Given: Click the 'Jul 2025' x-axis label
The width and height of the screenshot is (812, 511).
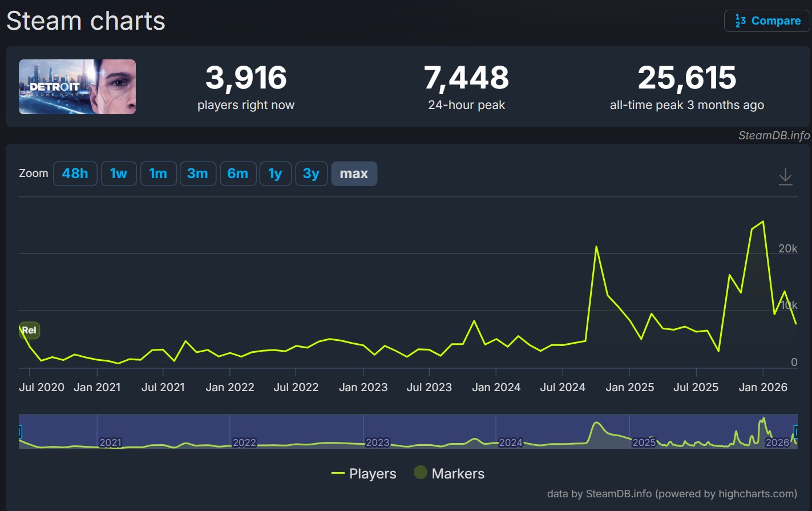Looking at the screenshot, I should pyautogui.click(x=696, y=387).
